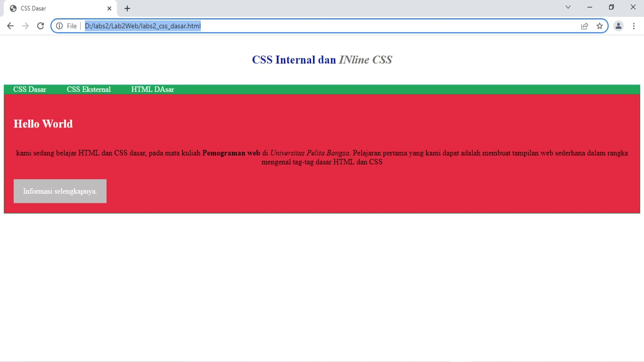Open the Share icon next to the star
644x362 pixels.
tap(585, 26)
